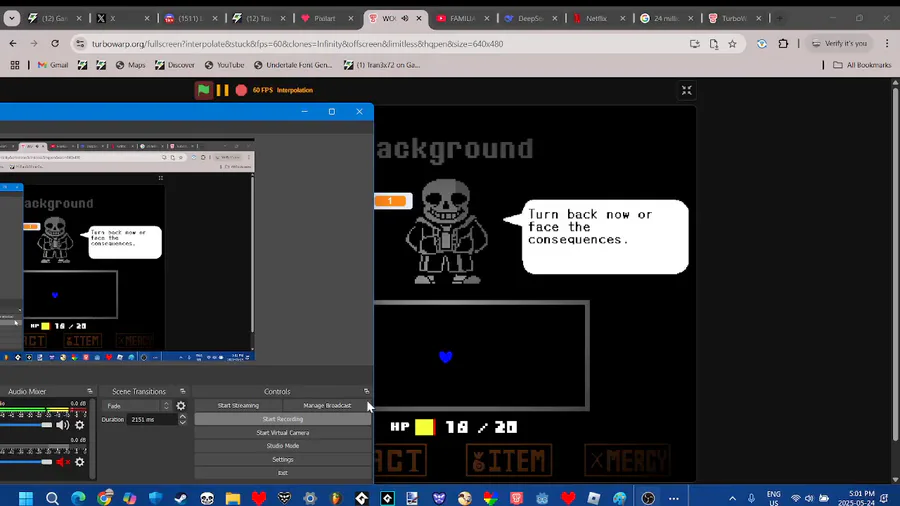This screenshot has width=900, height=506.
Task: Open Steam from taskbar
Action: point(181,498)
